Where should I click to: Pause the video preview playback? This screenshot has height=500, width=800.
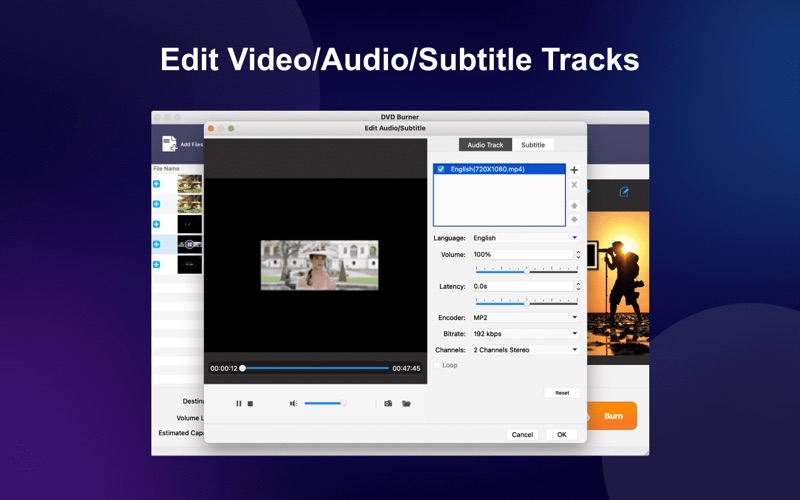(238, 404)
